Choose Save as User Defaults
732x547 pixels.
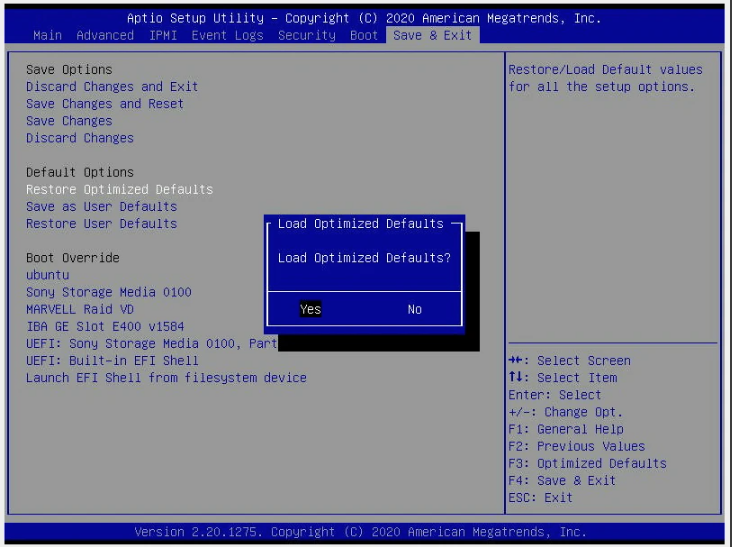point(101,207)
